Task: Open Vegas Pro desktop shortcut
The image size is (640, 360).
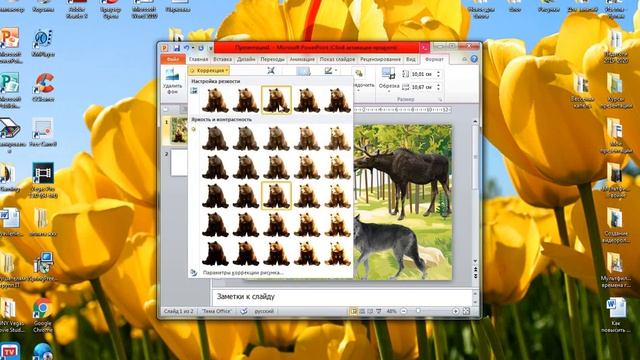Action: [43, 180]
